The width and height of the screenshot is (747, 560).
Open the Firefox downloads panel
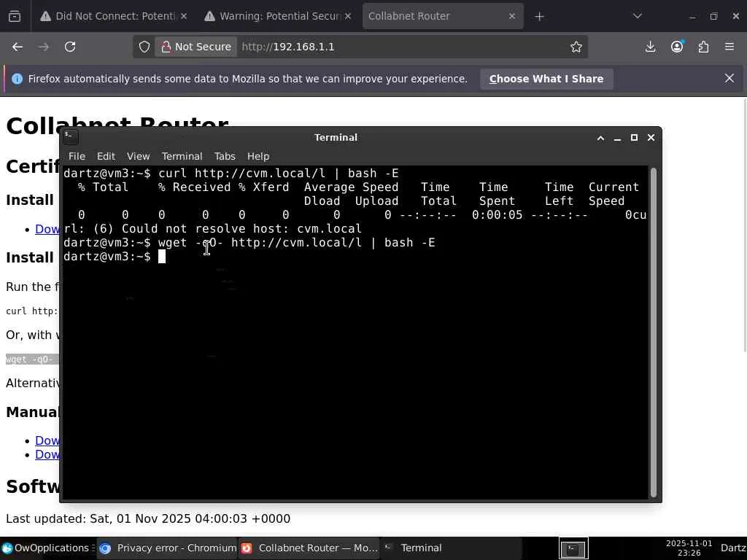[x=650, y=47]
